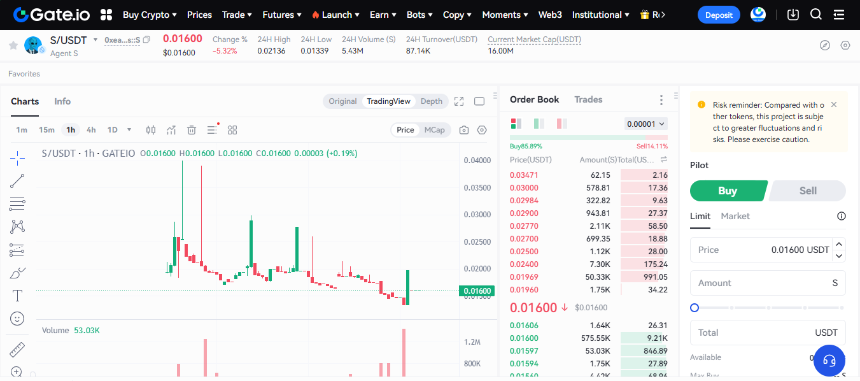Viewport: 860px width, 381px height.
Task: Expand Futures dropdown menu
Action: click(x=282, y=15)
